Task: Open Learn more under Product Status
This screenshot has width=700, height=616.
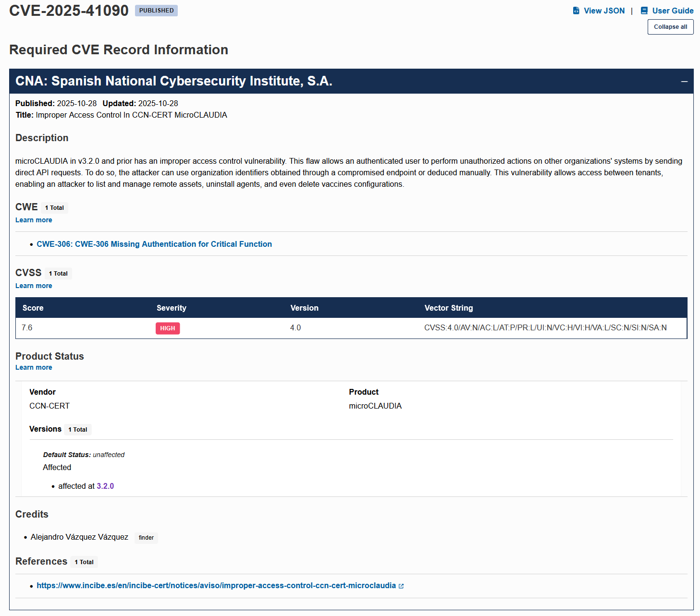Action: pos(34,367)
